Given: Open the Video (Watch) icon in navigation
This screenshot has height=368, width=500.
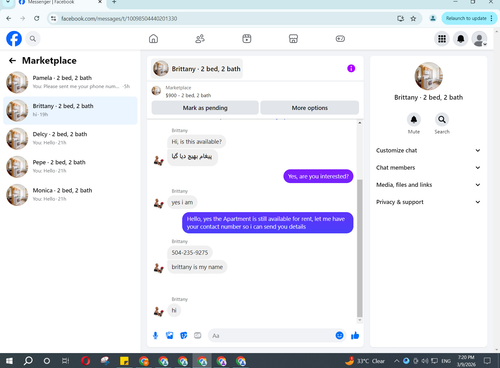Looking at the screenshot, I should coord(247,39).
